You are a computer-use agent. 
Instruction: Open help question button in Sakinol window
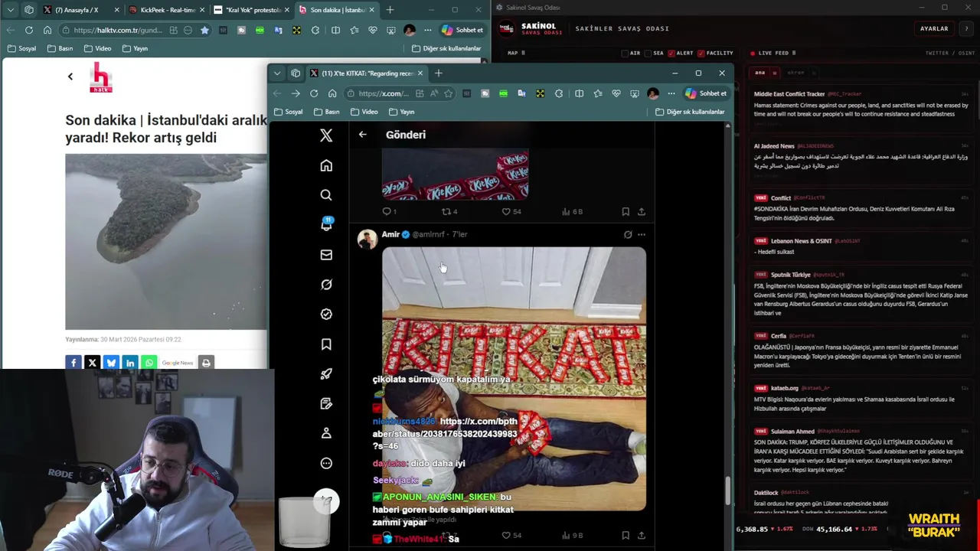click(966, 28)
